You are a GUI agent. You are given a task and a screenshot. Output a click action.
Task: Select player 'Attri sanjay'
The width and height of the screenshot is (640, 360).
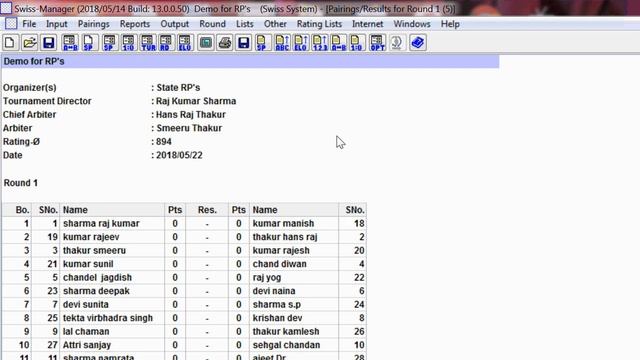(87, 344)
